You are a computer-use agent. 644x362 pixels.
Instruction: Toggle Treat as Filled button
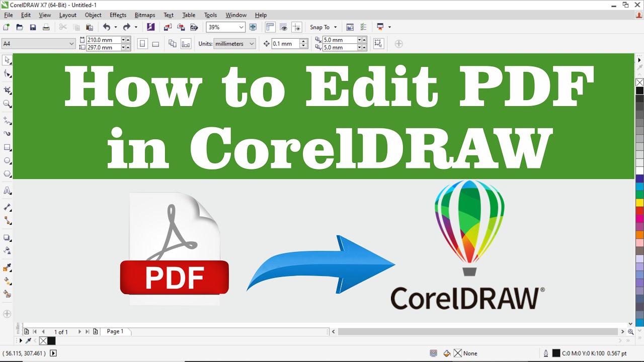point(378,44)
